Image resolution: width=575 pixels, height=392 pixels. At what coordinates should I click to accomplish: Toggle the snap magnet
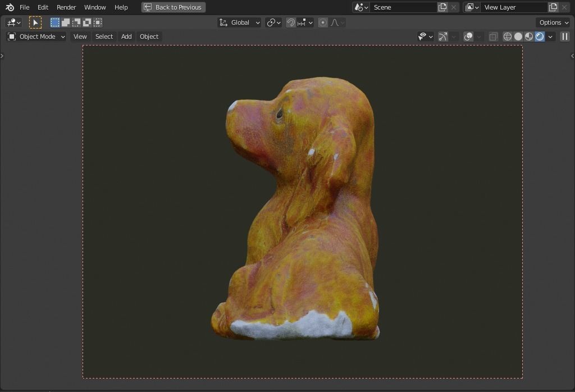coord(291,22)
